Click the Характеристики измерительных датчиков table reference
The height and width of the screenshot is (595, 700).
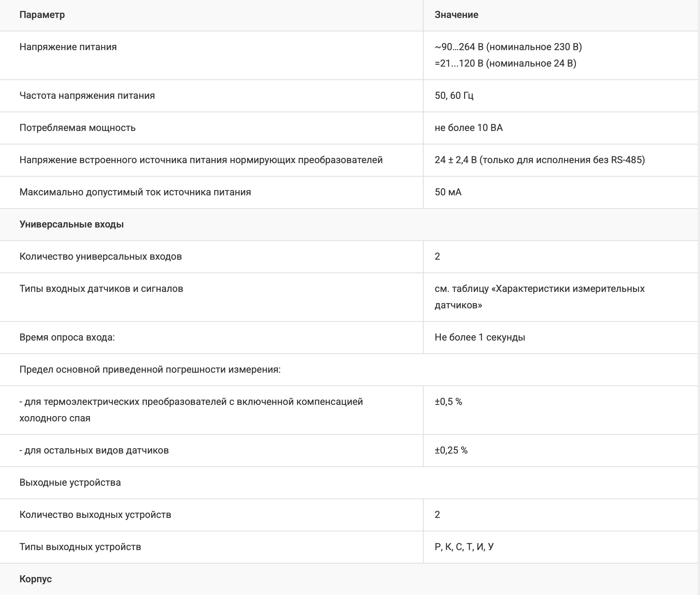coord(539,296)
